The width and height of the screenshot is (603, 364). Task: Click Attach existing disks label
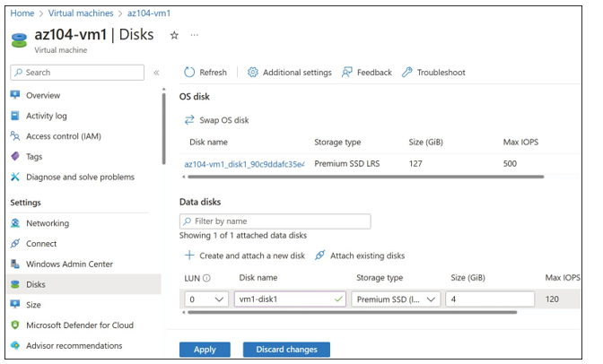[367, 256]
